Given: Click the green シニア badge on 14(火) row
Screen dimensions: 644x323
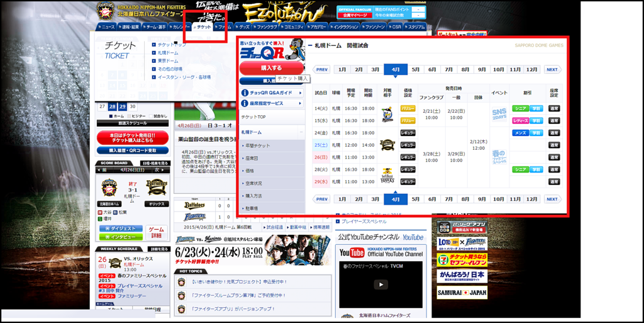Looking at the screenshot, I should tap(520, 108).
